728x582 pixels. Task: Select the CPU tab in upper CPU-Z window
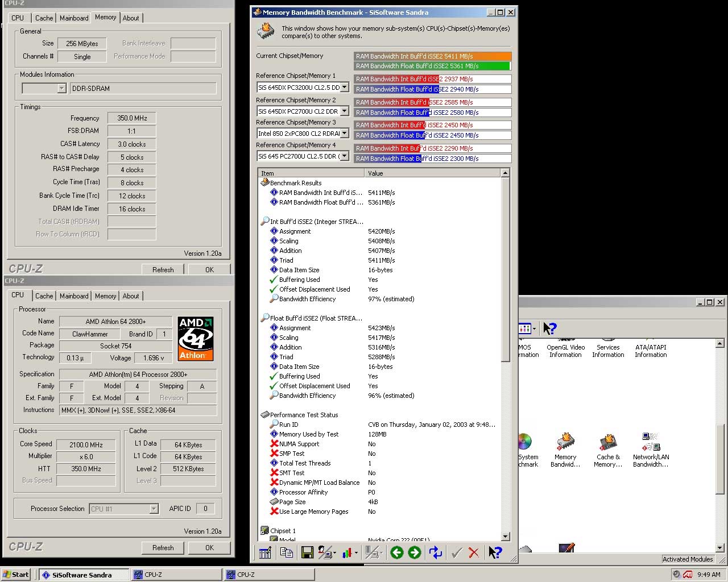[x=18, y=18]
